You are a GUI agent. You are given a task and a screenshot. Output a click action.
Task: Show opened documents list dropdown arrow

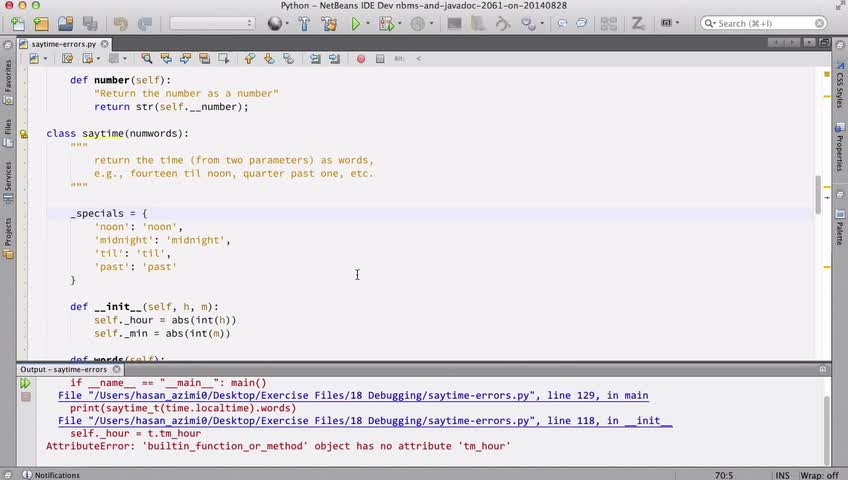click(809, 43)
